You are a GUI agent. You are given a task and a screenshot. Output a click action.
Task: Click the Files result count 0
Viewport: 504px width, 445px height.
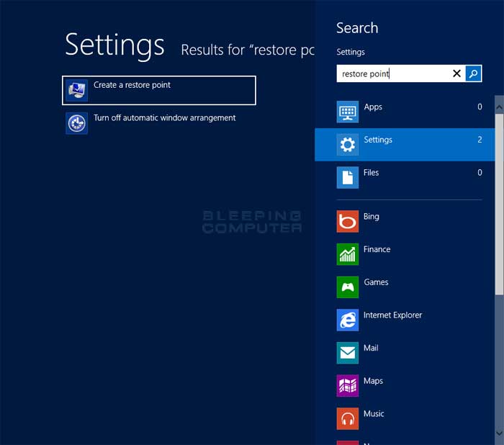(x=480, y=172)
